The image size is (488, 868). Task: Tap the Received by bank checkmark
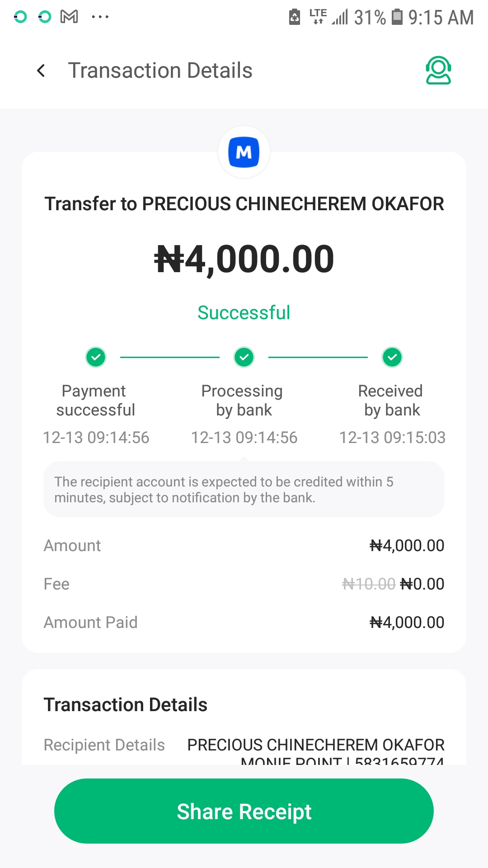coord(392,357)
